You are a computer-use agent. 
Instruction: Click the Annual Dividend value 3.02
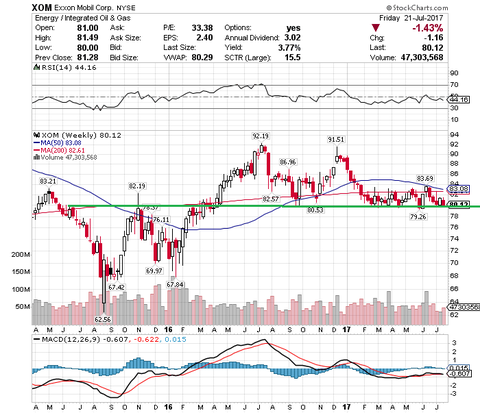coord(292,38)
